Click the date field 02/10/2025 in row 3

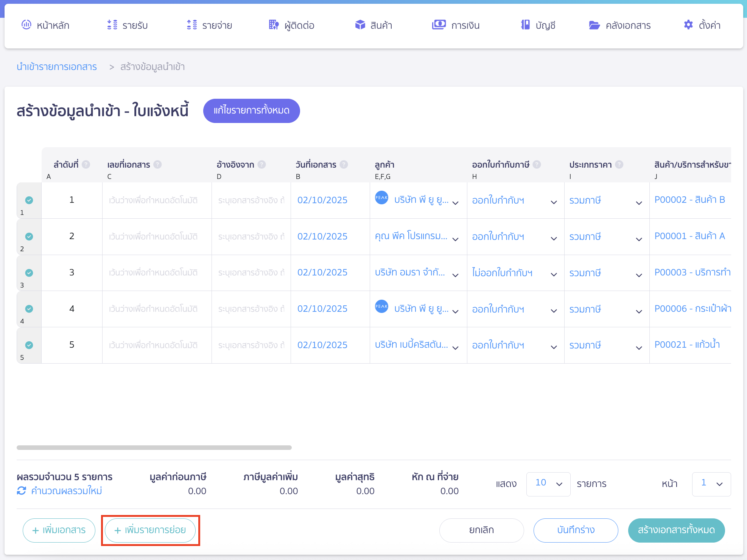pyautogui.click(x=322, y=272)
